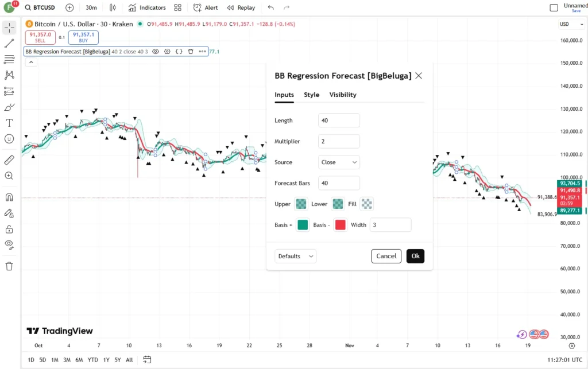Collapse the indicator legend
The image size is (588, 369).
pyautogui.click(x=31, y=62)
